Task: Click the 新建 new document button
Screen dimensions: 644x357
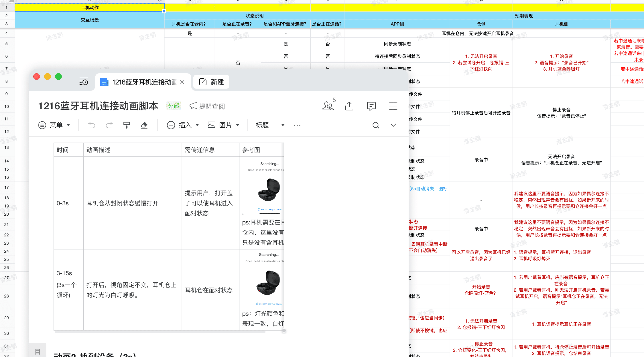Action: [x=212, y=82]
